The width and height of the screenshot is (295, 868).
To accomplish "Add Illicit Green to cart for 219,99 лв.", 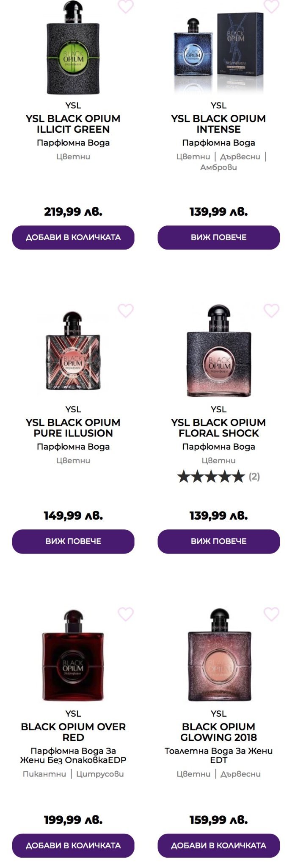I will (x=73, y=237).
